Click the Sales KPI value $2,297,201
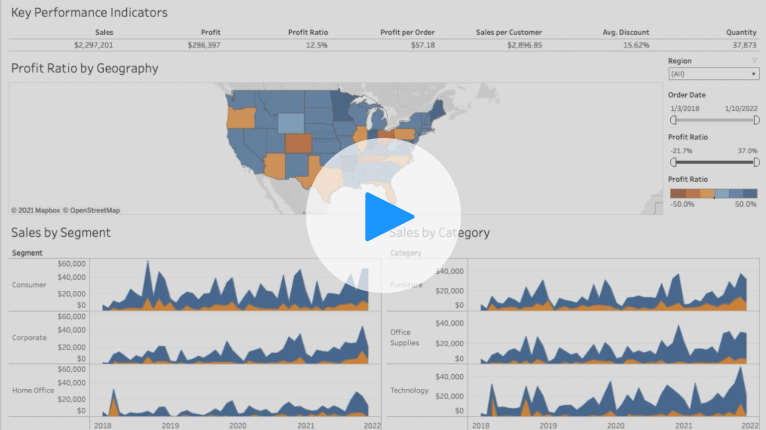This screenshot has width=766, height=430. tap(93, 45)
